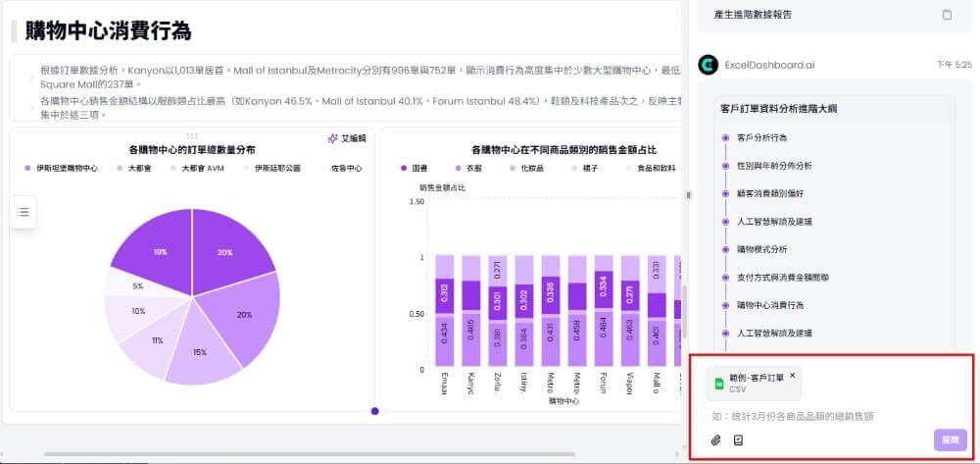Click the ExcelDashboard.ai sender name
980x464 pixels.
[770, 65]
